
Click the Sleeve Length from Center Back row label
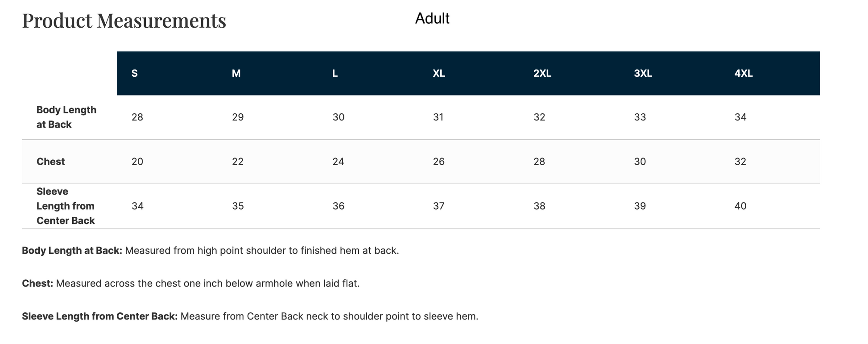pyautogui.click(x=66, y=206)
